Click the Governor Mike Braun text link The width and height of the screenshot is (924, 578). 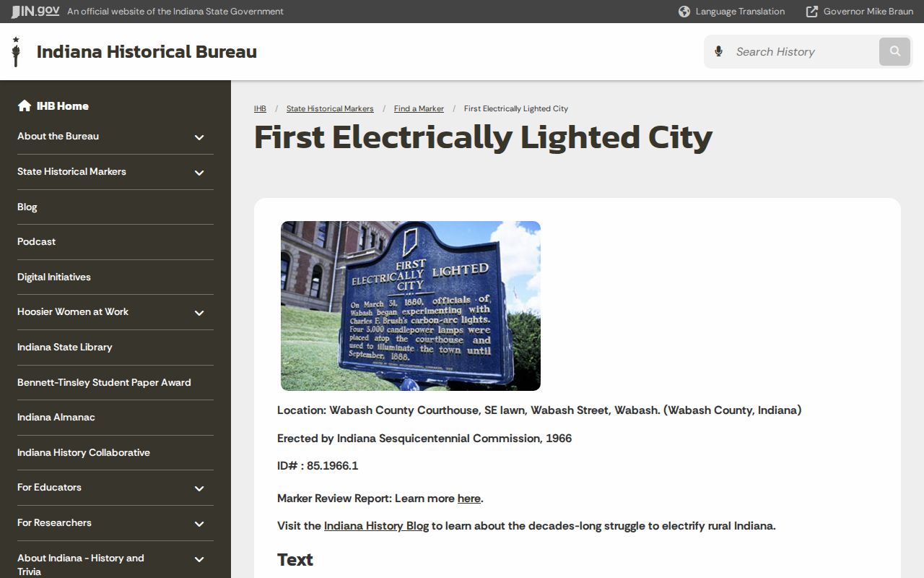(868, 12)
